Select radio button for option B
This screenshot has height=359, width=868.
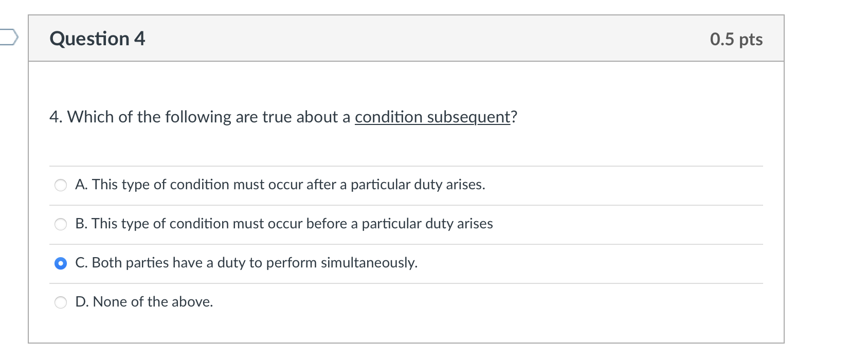(x=61, y=224)
